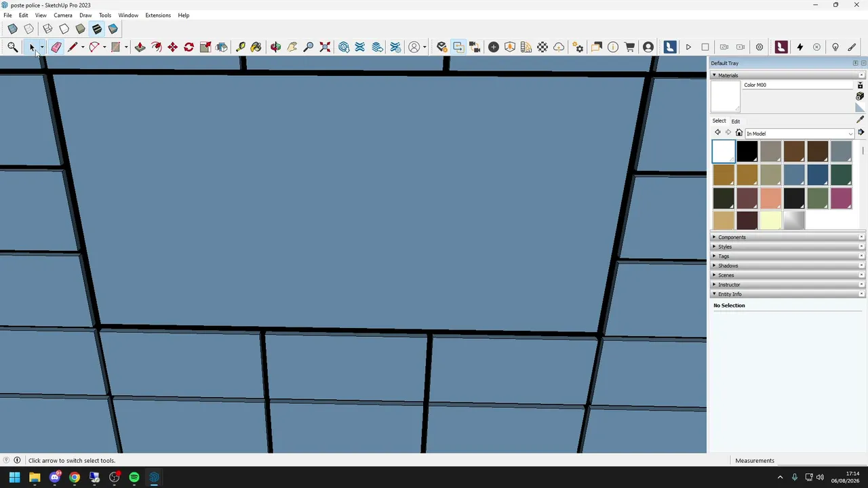
Task: Select the Orbit tool
Action: pos(275,47)
